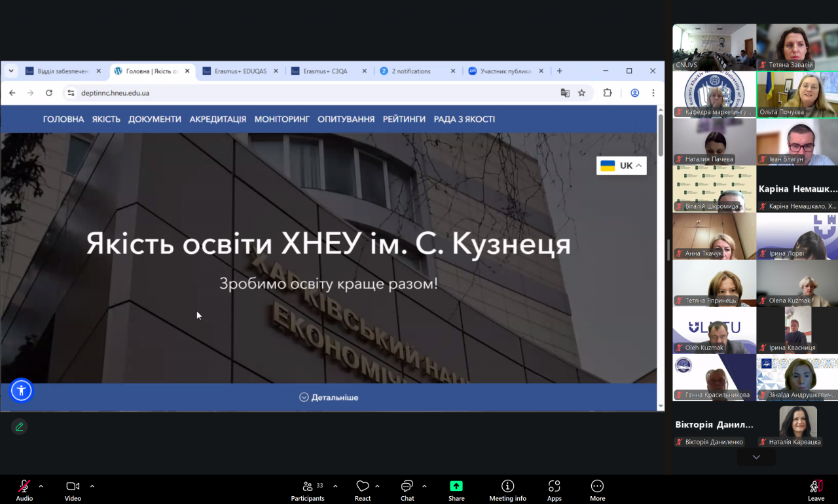Click the Детальніше link

pyautogui.click(x=329, y=397)
